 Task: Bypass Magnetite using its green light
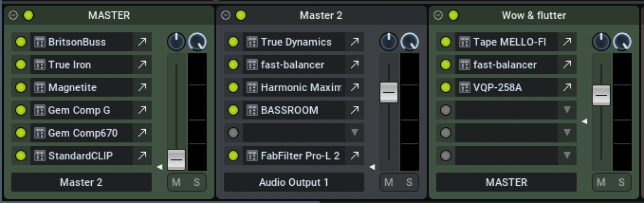tap(21, 87)
